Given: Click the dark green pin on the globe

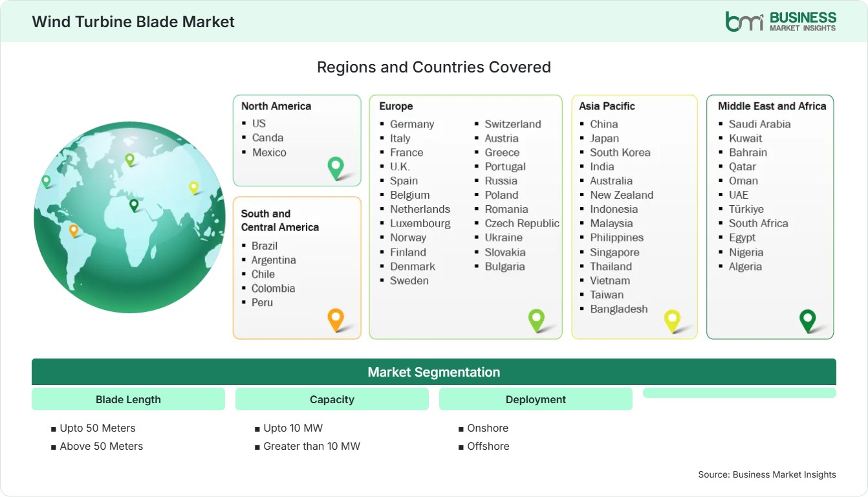Looking at the screenshot, I should [x=134, y=205].
